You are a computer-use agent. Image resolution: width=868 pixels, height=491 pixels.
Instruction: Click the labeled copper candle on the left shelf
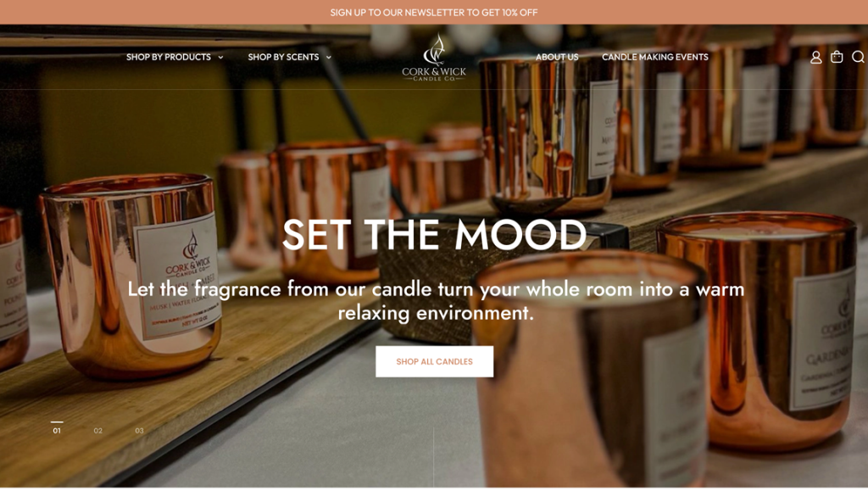(131, 275)
